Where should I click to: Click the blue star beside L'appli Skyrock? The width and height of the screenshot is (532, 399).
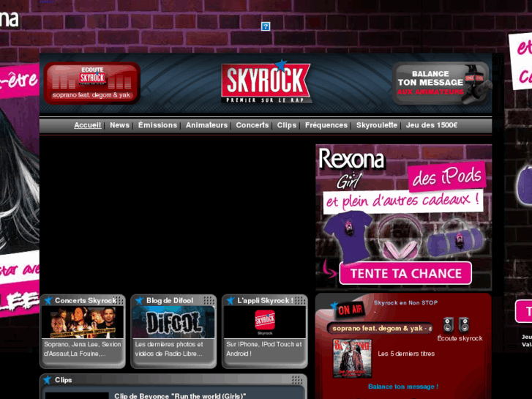(x=231, y=300)
